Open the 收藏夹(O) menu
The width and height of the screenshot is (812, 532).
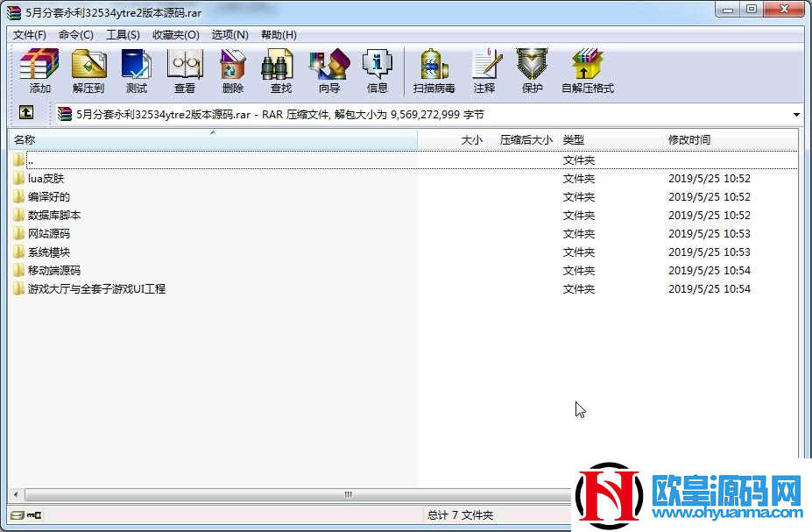coord(176,35)
